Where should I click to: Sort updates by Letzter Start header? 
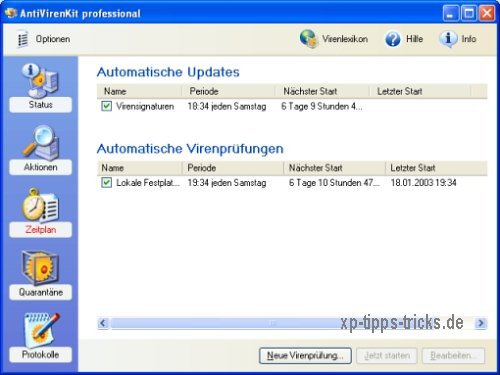(420, 91)
